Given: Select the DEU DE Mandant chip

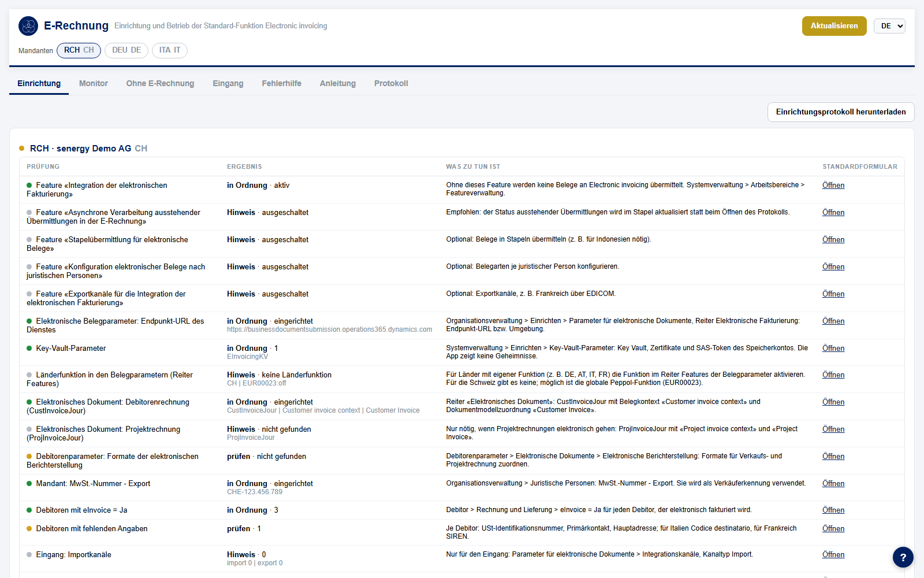Looking at the screenshot, I should tap(126, 50).
